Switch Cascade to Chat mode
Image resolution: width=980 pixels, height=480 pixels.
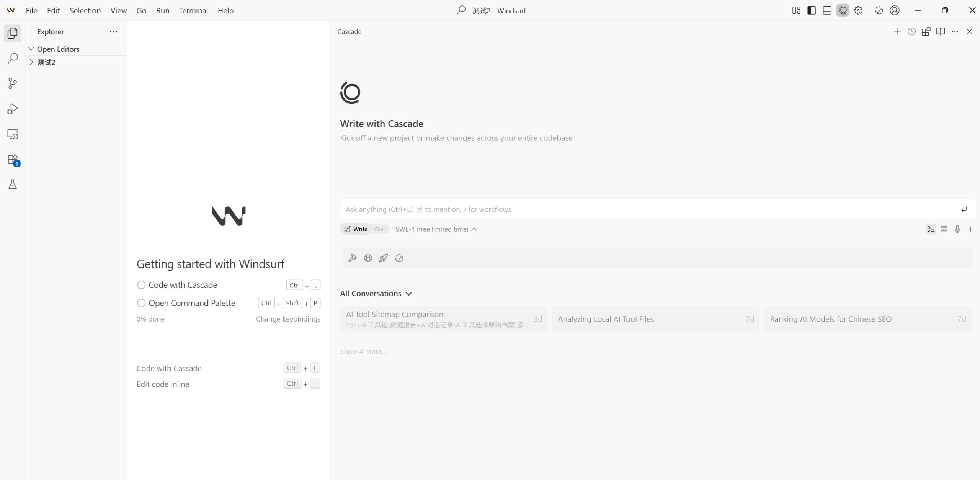[379, 229]
